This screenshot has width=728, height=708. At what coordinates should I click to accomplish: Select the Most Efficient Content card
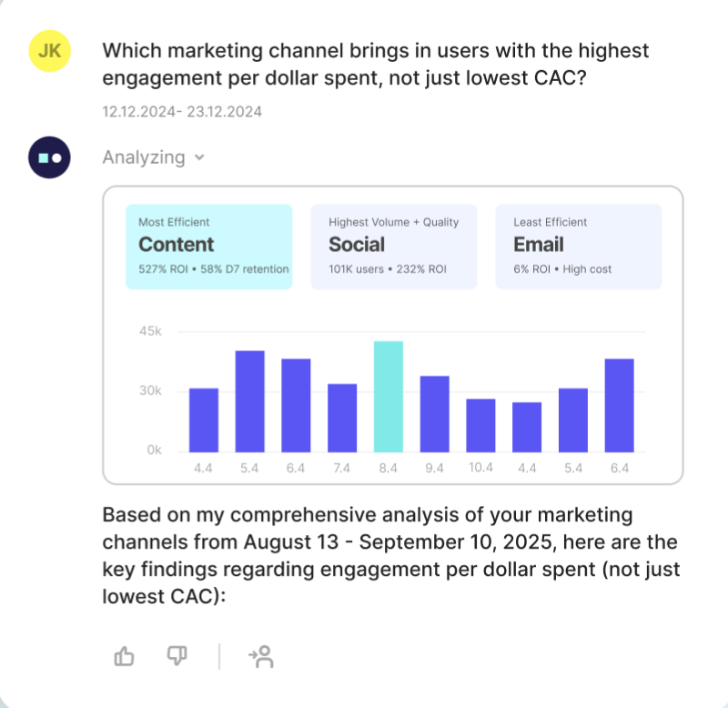tap(209, 247)
